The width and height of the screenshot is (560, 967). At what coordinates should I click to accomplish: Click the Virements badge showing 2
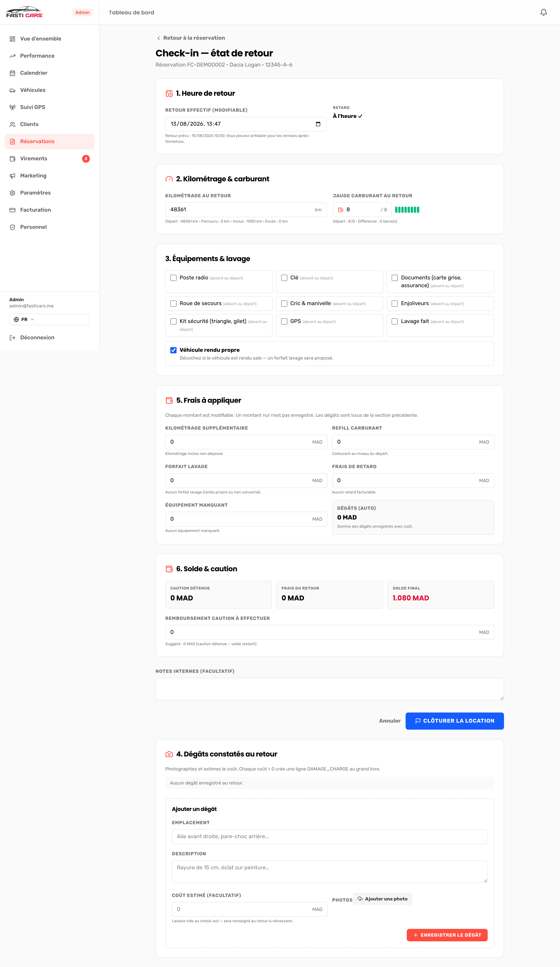[x=86, y=159]
